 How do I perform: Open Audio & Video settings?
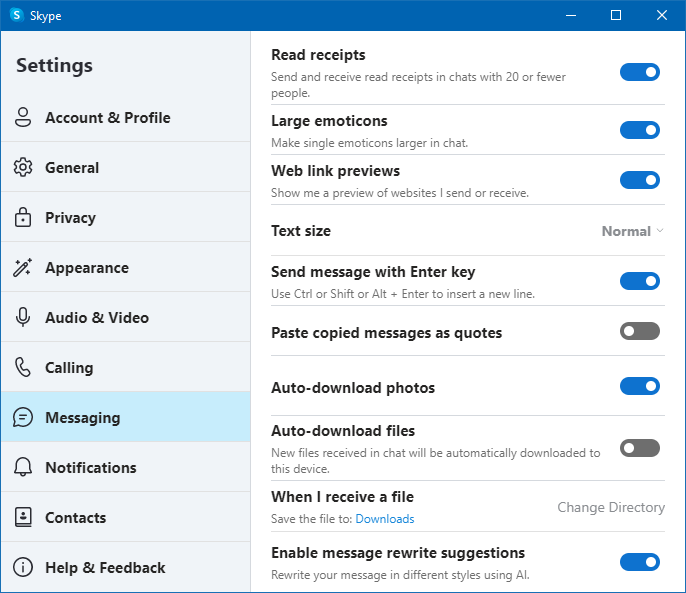pos(126,317)
